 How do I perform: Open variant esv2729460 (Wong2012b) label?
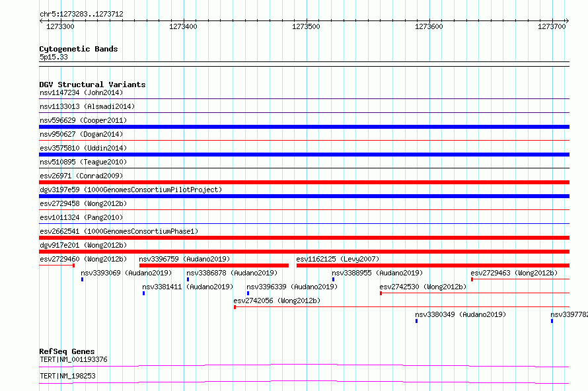click(83, 259)
